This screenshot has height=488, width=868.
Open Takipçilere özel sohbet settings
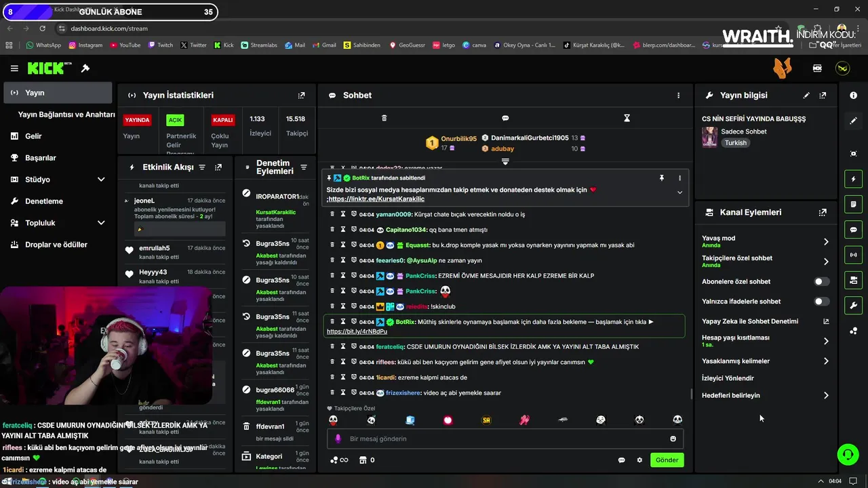tap(825, 262)
